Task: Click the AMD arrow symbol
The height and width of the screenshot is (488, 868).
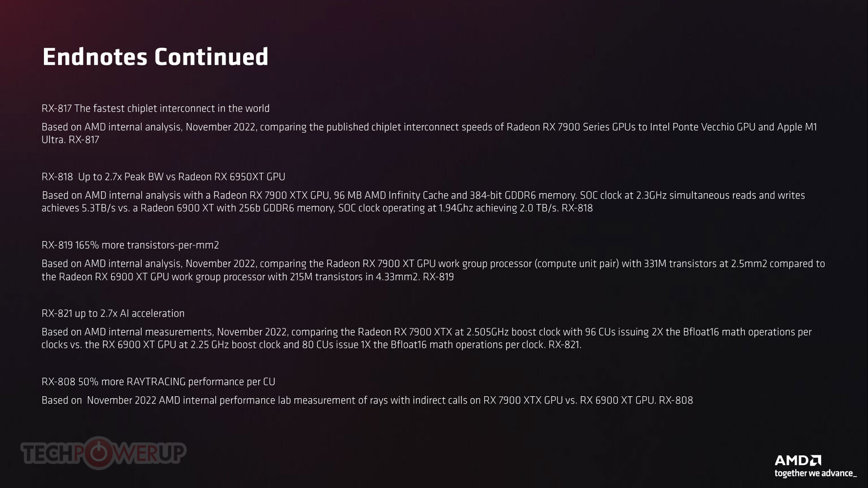Action: coord(816,460)
